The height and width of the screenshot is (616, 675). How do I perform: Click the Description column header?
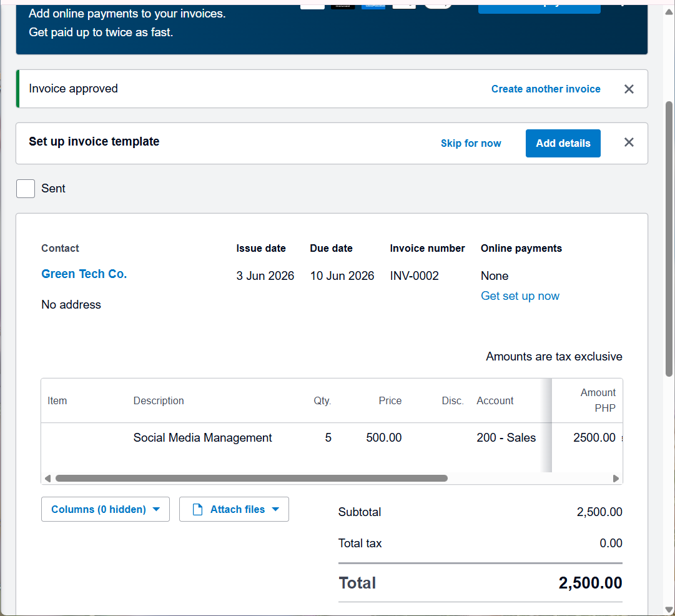click(159, 400)
